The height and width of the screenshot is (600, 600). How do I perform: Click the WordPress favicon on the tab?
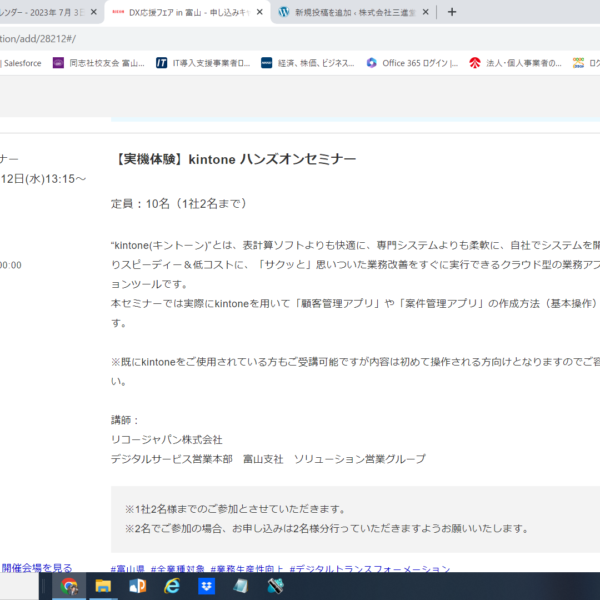click(x=284, y=12)
